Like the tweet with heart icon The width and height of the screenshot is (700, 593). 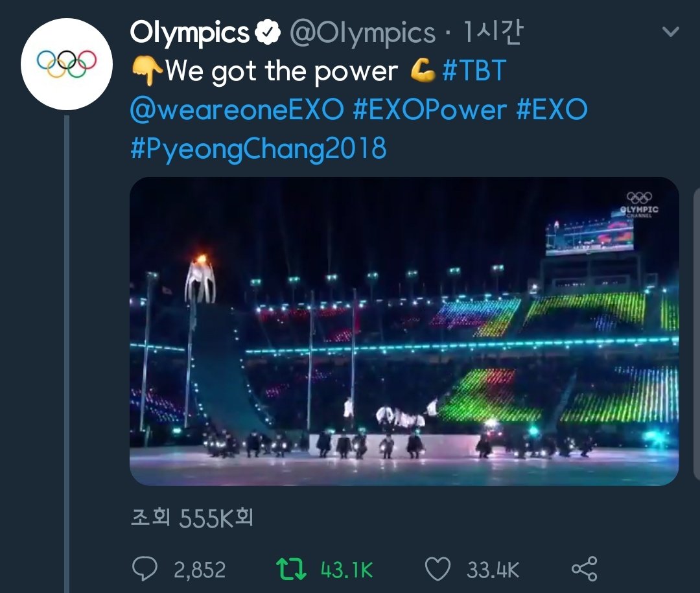click(x=437, y=569)
